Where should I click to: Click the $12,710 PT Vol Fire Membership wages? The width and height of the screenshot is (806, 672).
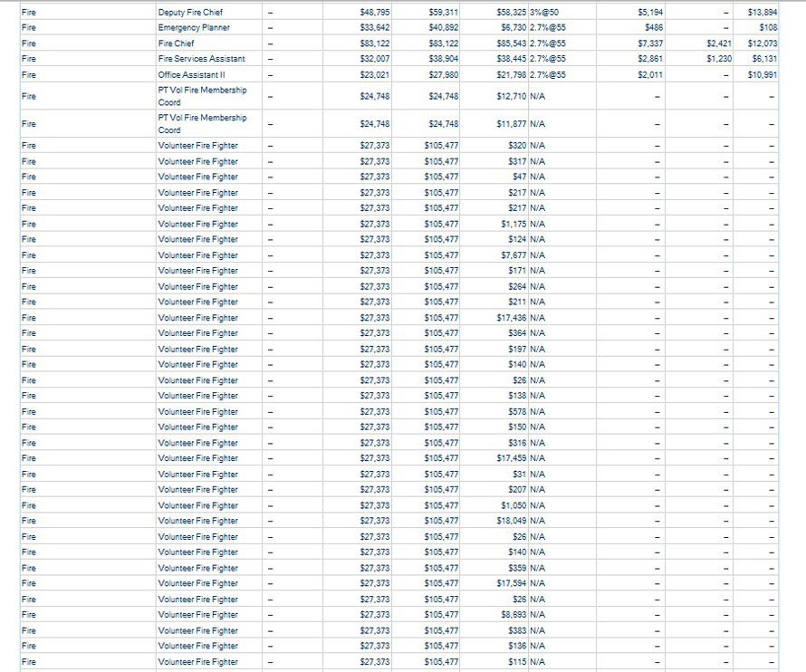point(512,96)
